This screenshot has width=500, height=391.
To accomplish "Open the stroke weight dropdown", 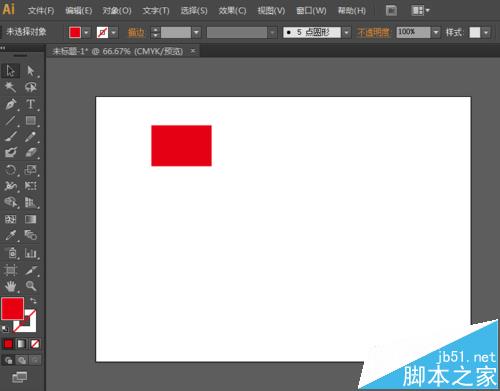I will tap(196, 32).
